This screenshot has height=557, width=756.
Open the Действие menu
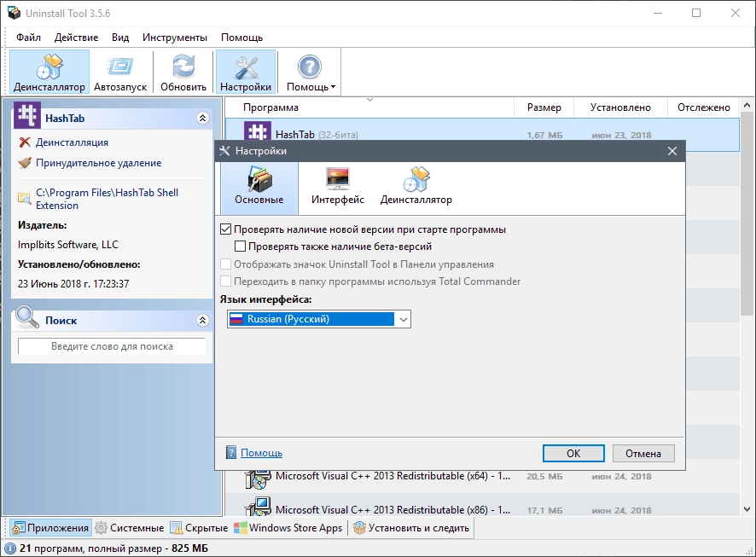coord(76,38)
